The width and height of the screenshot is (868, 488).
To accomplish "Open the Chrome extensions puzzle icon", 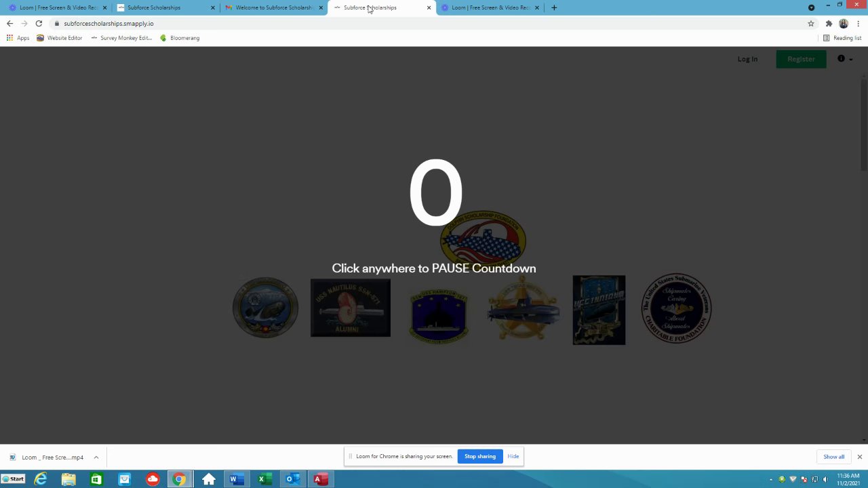I will coord(829,23).
